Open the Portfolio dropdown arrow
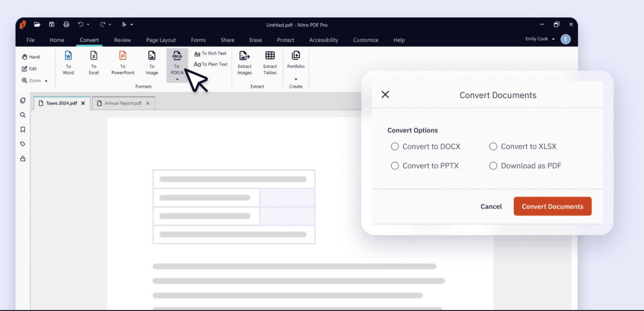The width and height of the screenshot is (644, 311). (x=296, y=79)
